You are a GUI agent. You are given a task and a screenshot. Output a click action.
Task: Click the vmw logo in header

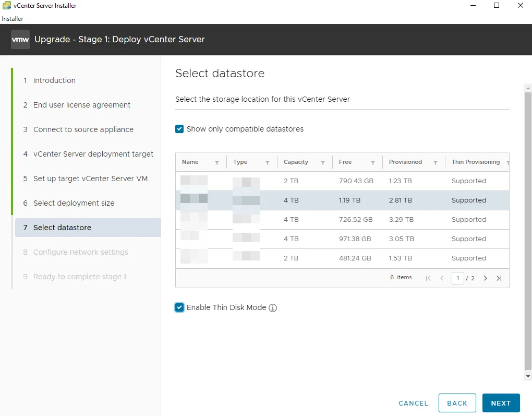(x=20, y=39)
